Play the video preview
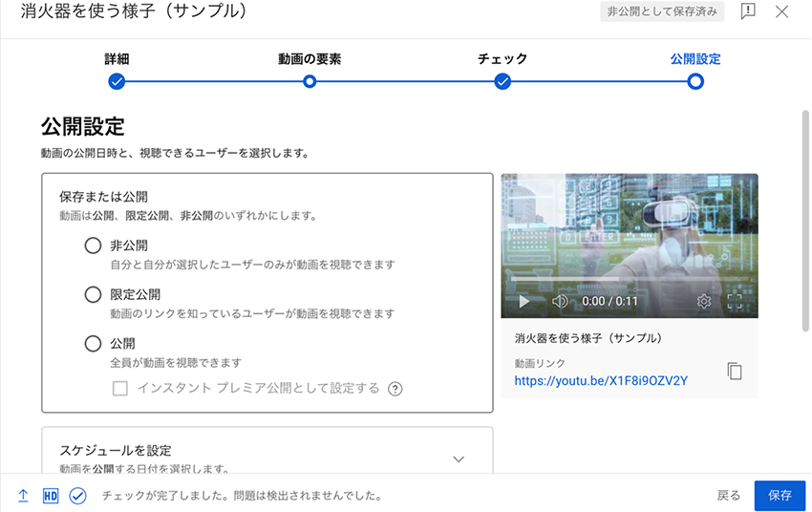The image size is (812, 512). click(524, 301)
